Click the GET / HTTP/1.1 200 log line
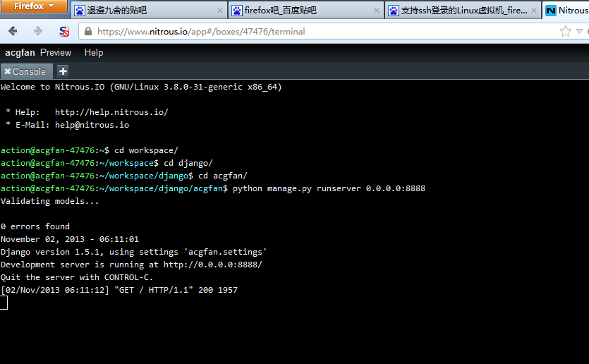Image resolution: width=589 pixels, height=364 pixels. tap(119, 290)
